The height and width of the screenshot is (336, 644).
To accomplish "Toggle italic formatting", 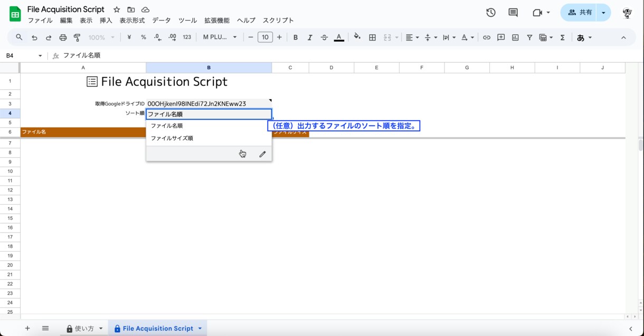I will point(310,37).
